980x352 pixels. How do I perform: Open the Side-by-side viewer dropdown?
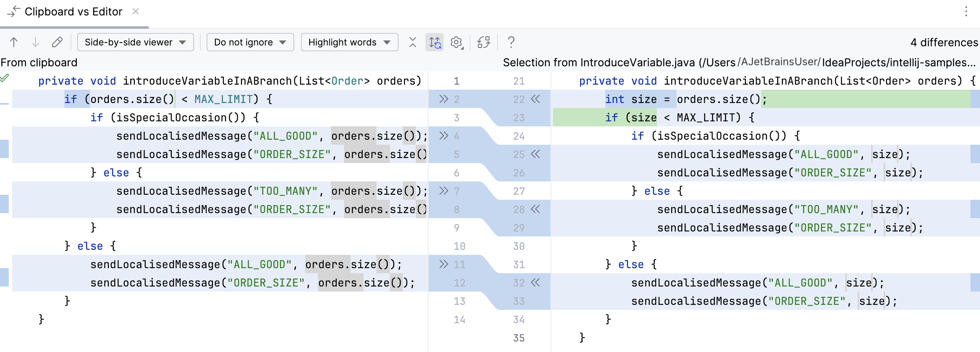[x=135, y=42]
